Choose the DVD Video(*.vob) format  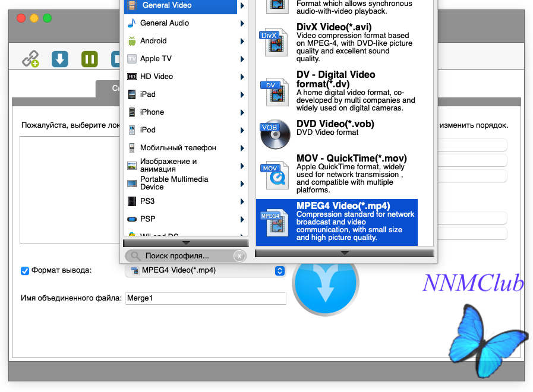(337, 133)
